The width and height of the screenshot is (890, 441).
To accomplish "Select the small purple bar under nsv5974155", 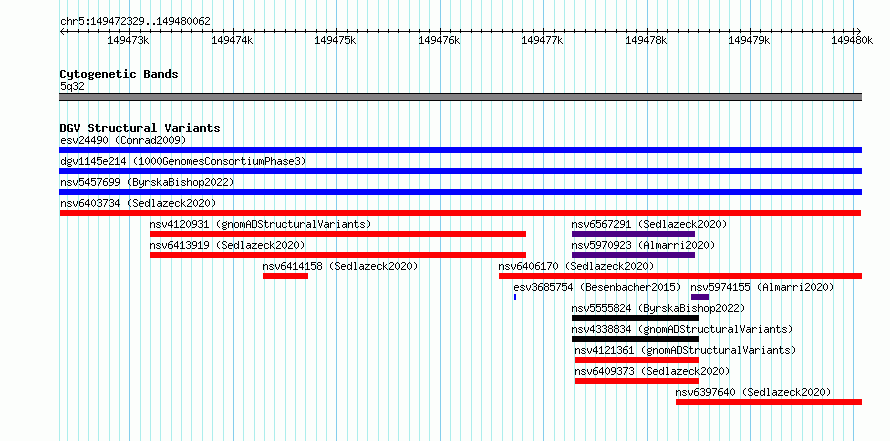I will tap(700, 297).
